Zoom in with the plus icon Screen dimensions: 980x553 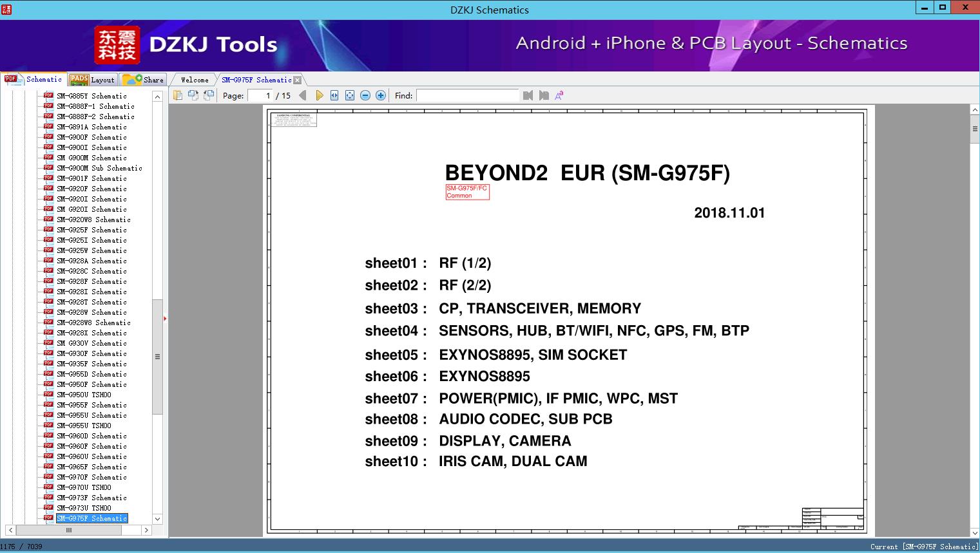click(x=381, y=95)
